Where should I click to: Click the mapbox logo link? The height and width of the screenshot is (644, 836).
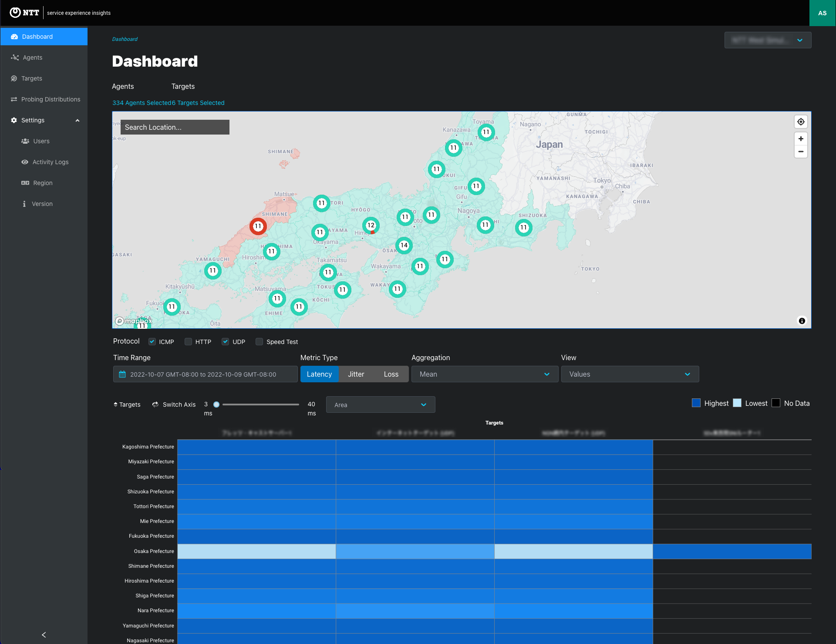[133, 321]
